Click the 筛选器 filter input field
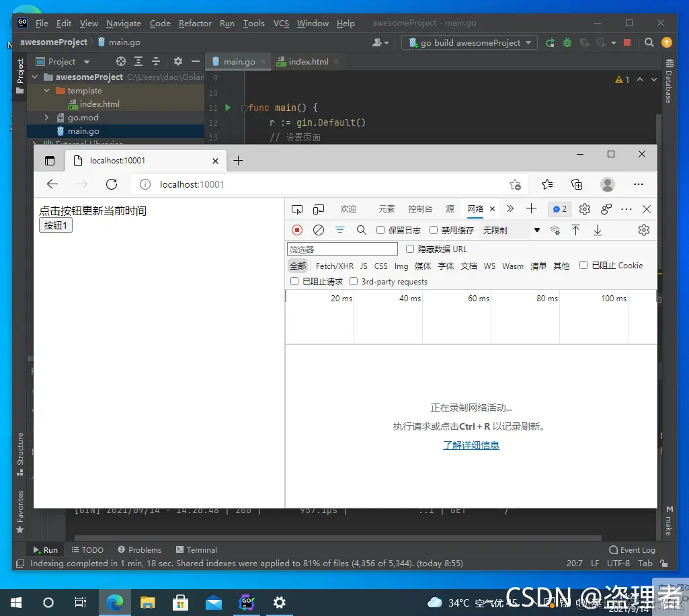 [341, 249]
